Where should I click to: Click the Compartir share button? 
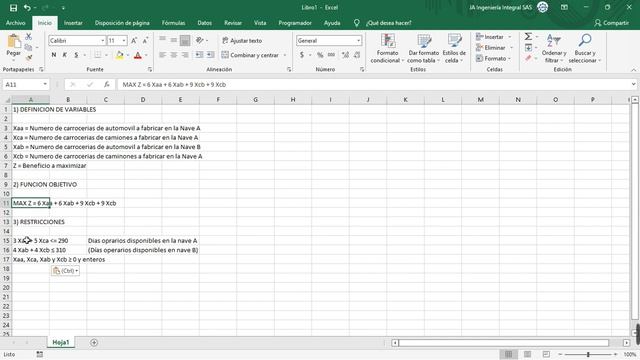611,23
